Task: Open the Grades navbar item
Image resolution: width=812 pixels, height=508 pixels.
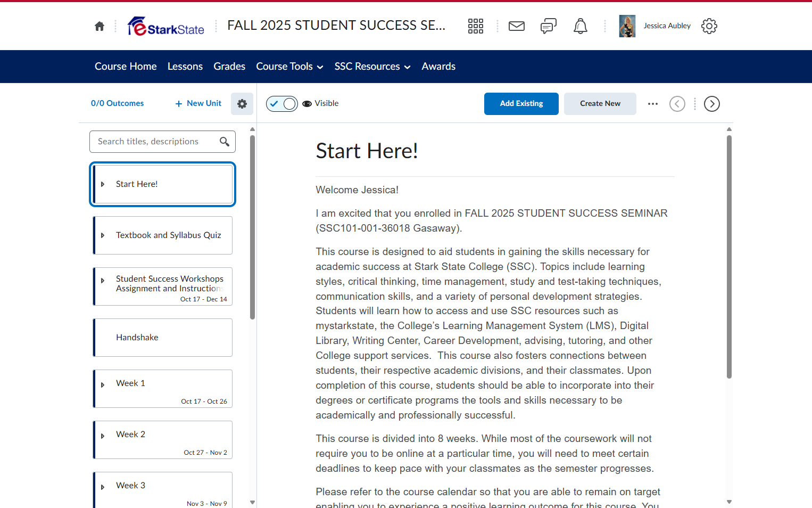Action: [229, 67]
